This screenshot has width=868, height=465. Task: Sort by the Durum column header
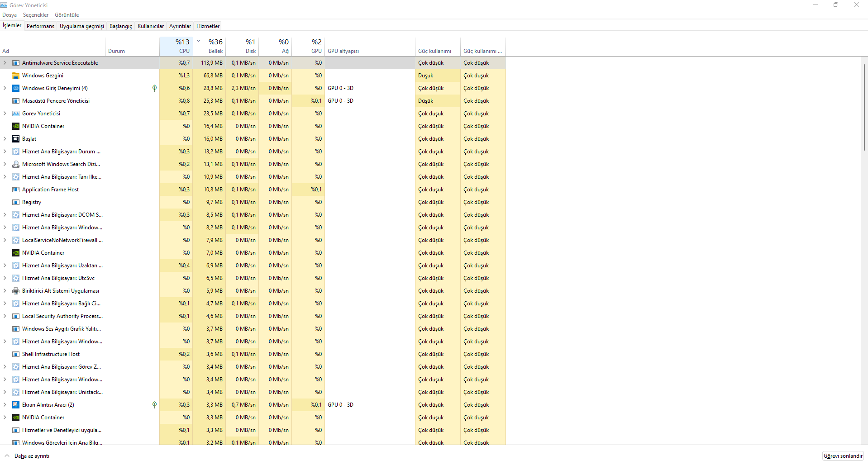click(x=132, y=46)
